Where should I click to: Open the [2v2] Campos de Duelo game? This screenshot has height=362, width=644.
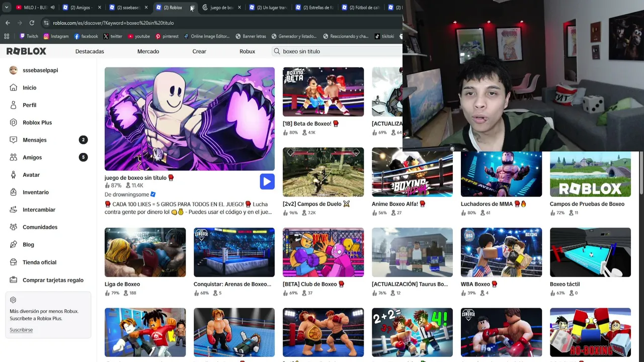tap(323, 172)
